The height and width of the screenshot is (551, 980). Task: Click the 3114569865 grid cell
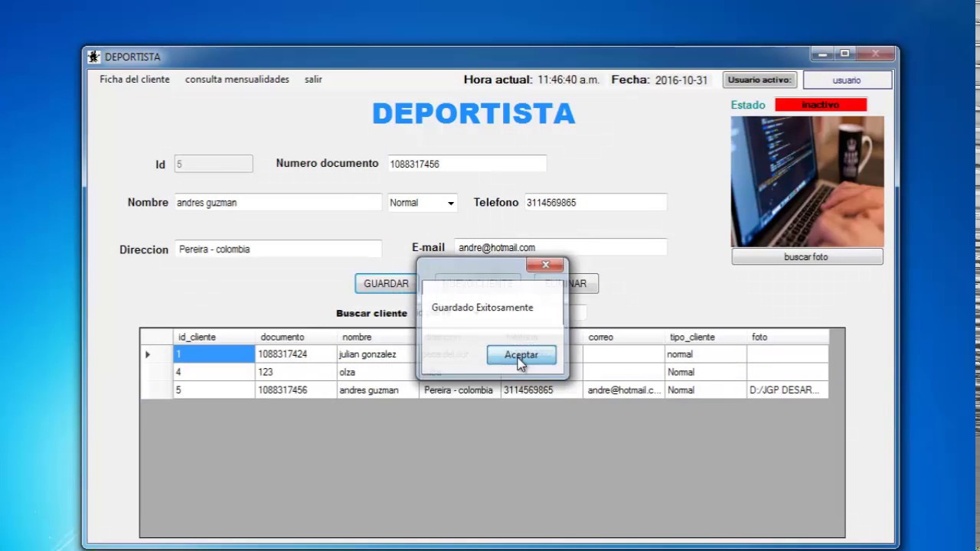[542, 390]
